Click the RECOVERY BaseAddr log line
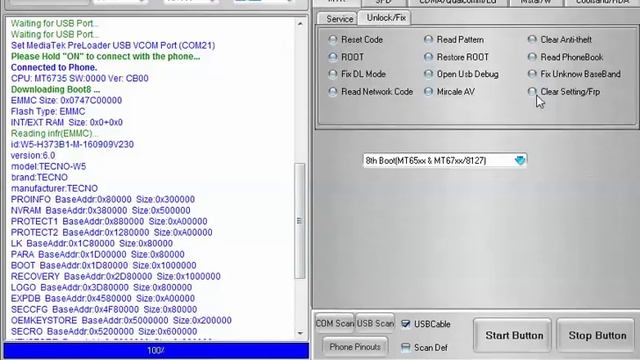Viewport: 640px width, 360px height. (116, 277)
